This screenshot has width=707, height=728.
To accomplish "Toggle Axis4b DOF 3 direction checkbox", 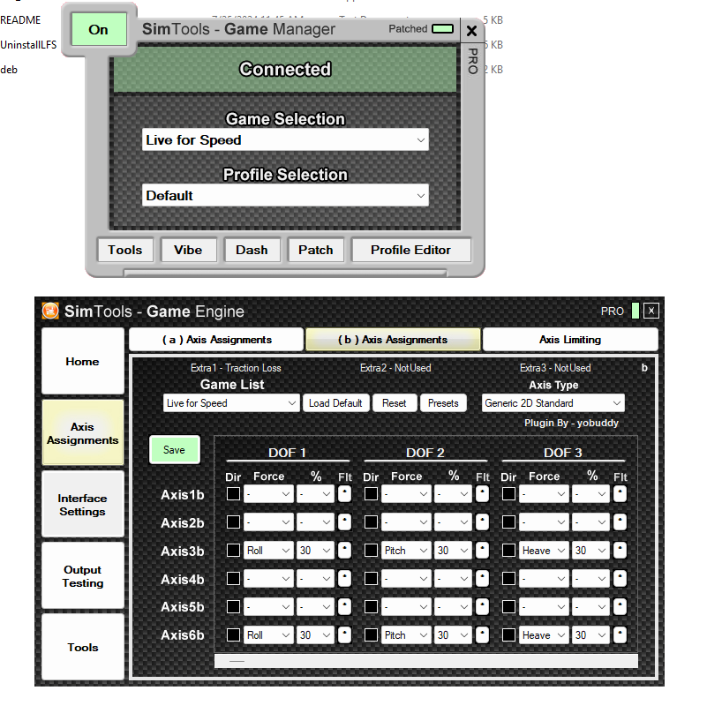I will pyautogui.click(x=508, y=579).
